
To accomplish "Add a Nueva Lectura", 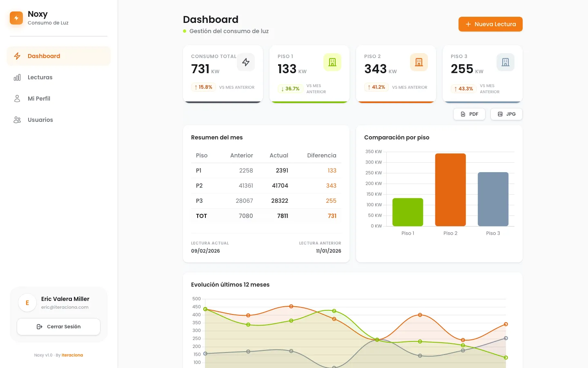I will pos(490,24).
